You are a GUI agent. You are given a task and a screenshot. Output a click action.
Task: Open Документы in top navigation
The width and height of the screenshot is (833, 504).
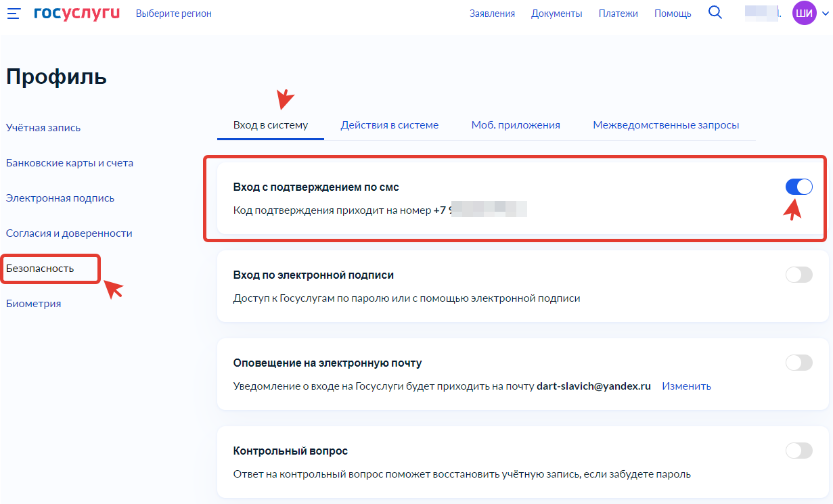556,14
